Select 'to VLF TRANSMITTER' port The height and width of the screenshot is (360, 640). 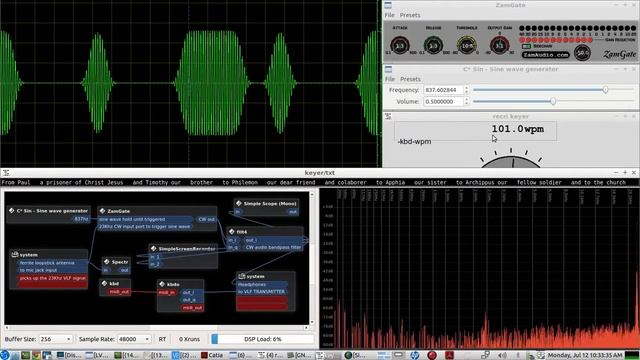tap(262, 292)
